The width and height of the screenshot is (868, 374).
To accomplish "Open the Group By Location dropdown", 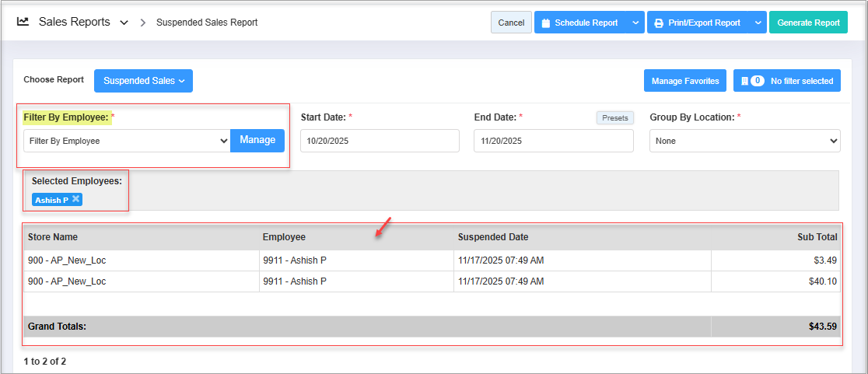I will 744,141.
